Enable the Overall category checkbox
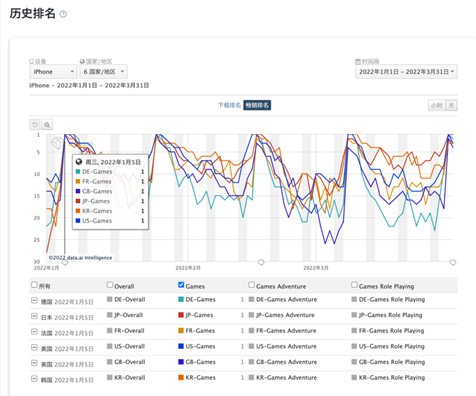The height and width of the screenshot is (396, 476). point(110,285)
